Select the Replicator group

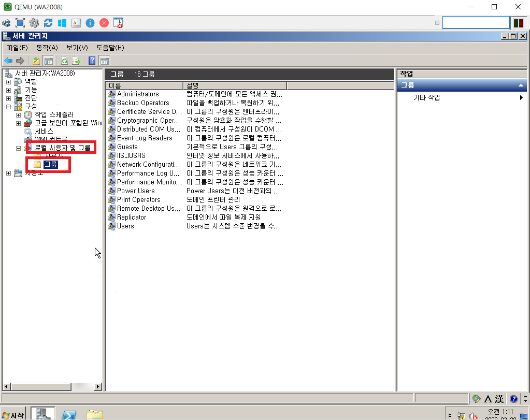tap(132, 217)
